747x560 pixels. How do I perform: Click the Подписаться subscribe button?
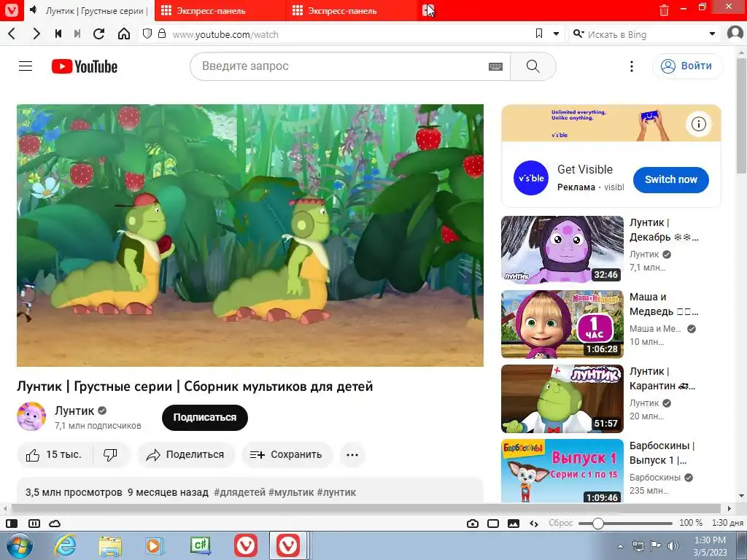[x=205, y=418]
